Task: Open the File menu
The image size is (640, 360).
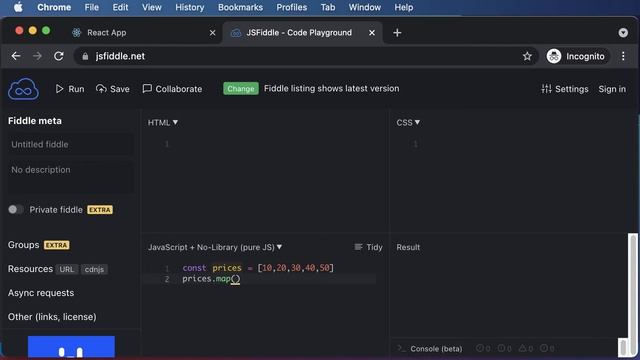Action: click(x=91, y=7)
